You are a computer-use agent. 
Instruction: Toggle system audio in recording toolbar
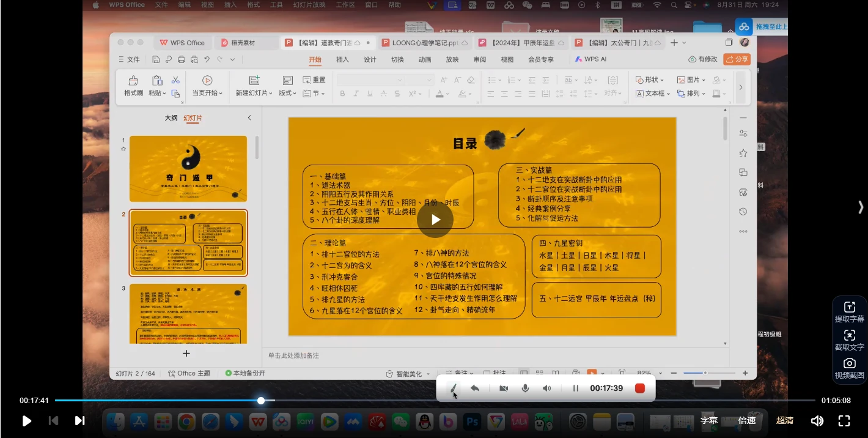pos(547,388)
